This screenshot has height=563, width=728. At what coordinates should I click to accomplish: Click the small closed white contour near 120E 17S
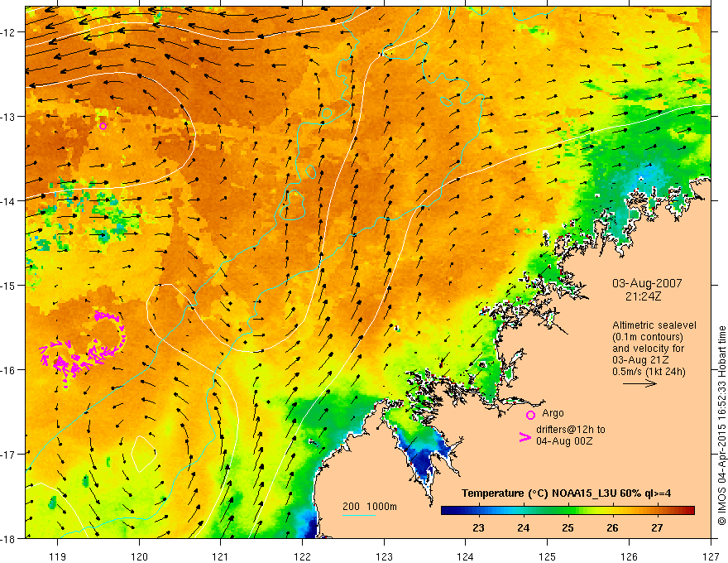coord(143,454)
